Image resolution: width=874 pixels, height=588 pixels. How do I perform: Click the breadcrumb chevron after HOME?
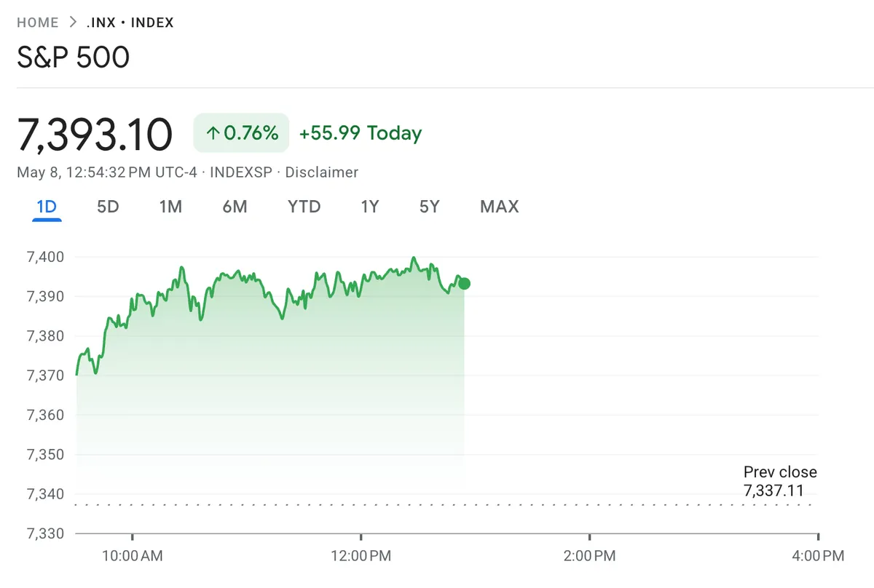(73, 23)
